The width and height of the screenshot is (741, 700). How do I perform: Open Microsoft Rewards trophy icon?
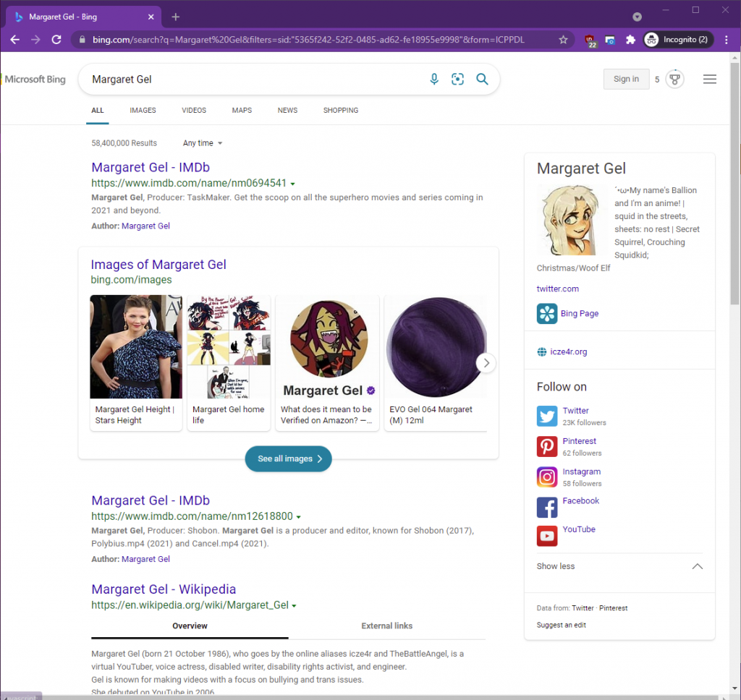click(x=675, y=79)
